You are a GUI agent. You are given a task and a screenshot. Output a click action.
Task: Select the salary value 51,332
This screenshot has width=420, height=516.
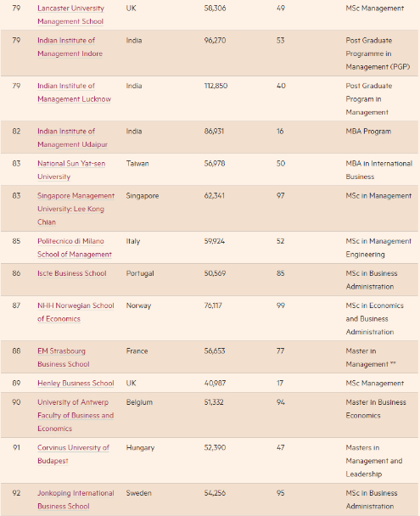(x=214, y=402)
